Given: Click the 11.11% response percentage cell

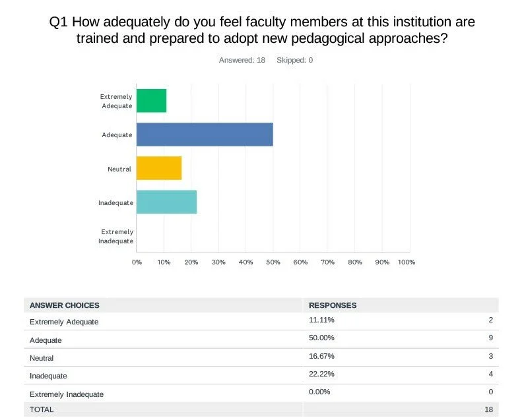Looking at the screenshot, I should pyautogui.click(x=321, y=320).
